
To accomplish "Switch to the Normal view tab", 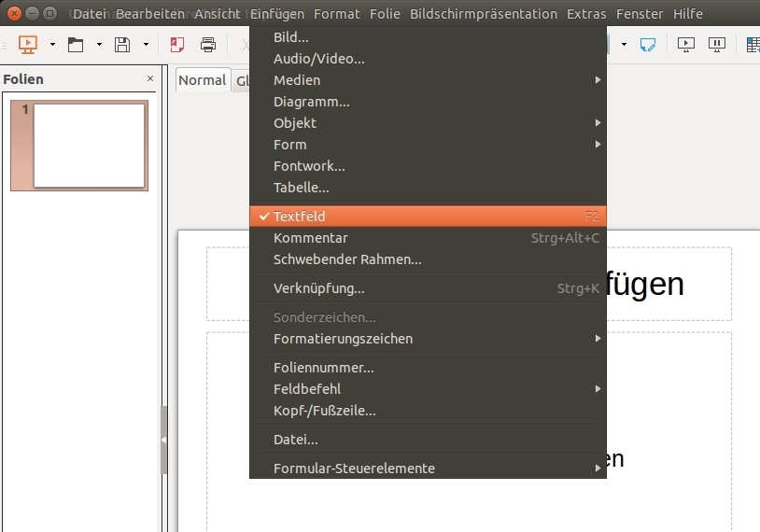I will pyautogui.click(x=202, y=80).
